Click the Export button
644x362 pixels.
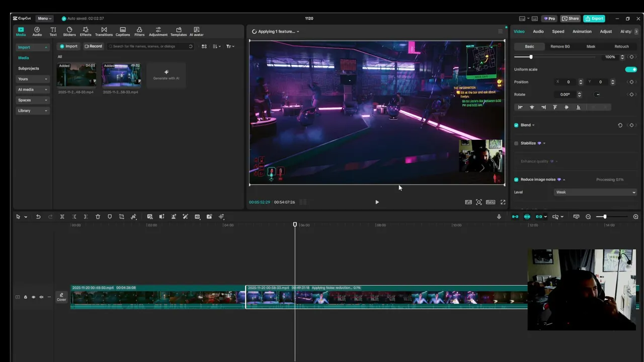coord(594,19)
